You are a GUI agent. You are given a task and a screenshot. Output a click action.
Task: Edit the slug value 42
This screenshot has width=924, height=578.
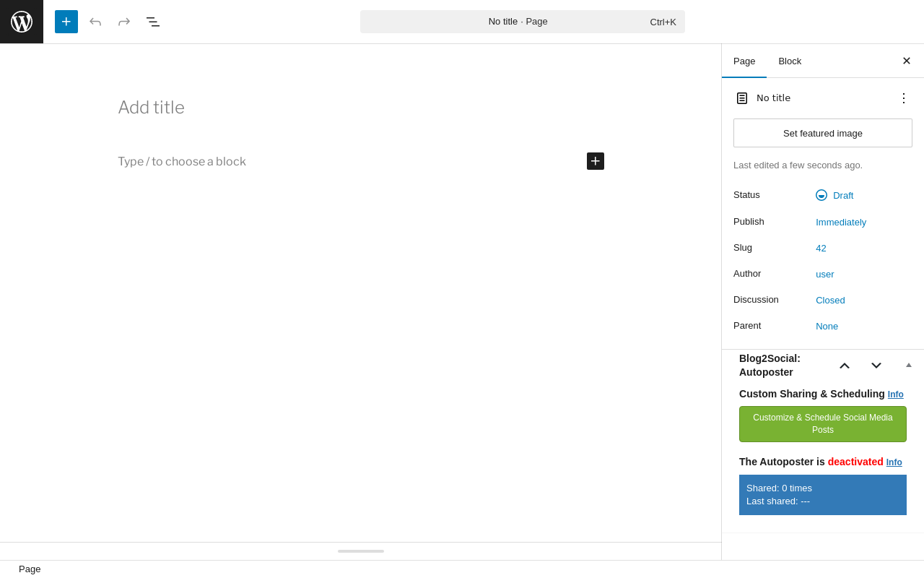[x=821, y=248]
